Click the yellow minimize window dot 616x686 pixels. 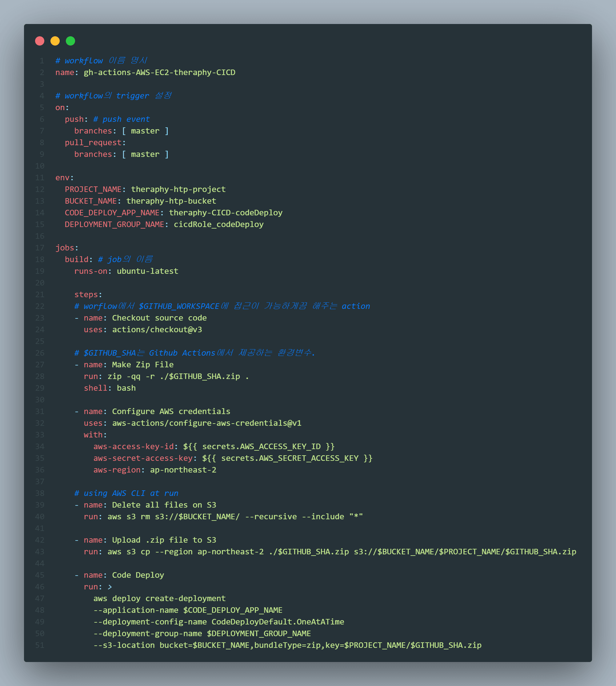55,41
